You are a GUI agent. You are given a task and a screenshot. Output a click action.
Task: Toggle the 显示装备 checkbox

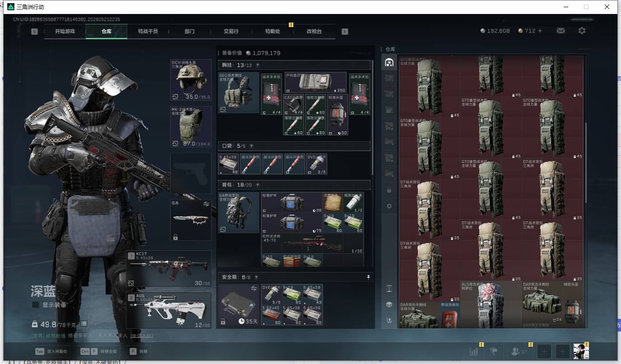(35, 305)
